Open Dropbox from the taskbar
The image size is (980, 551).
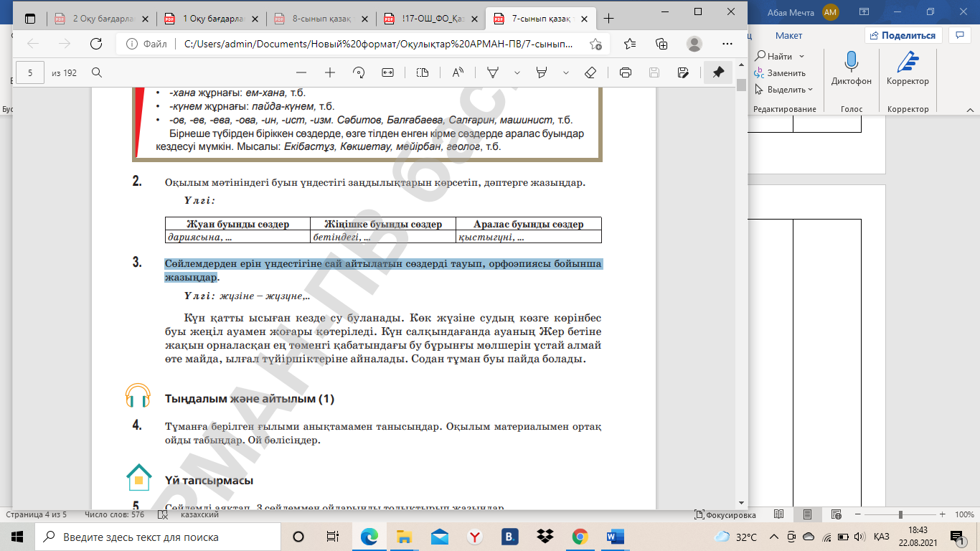[x=545, y=537]
